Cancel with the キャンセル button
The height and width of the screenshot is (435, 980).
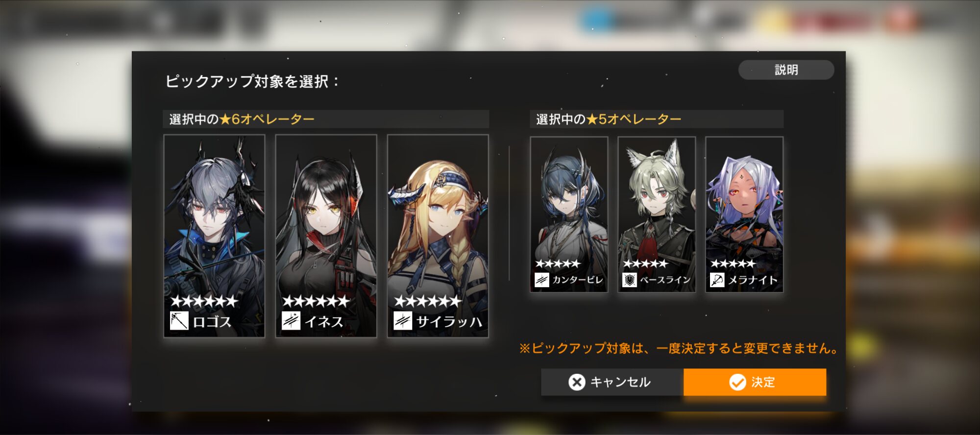pos(612,382)
